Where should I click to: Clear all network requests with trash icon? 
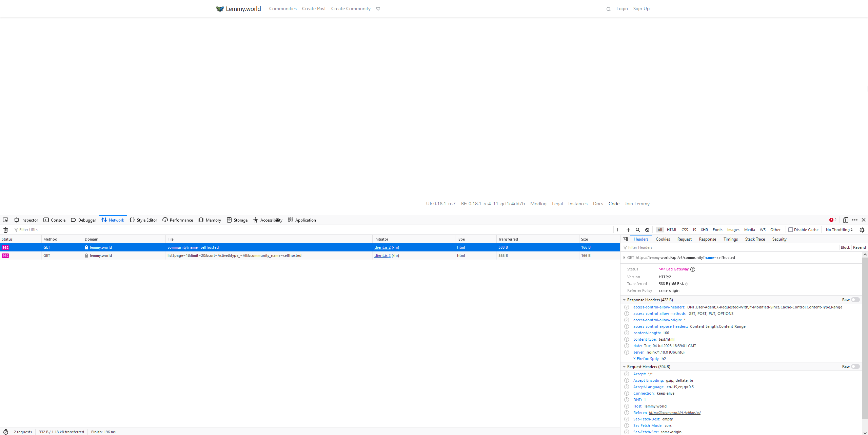click(x=5, y=230)
